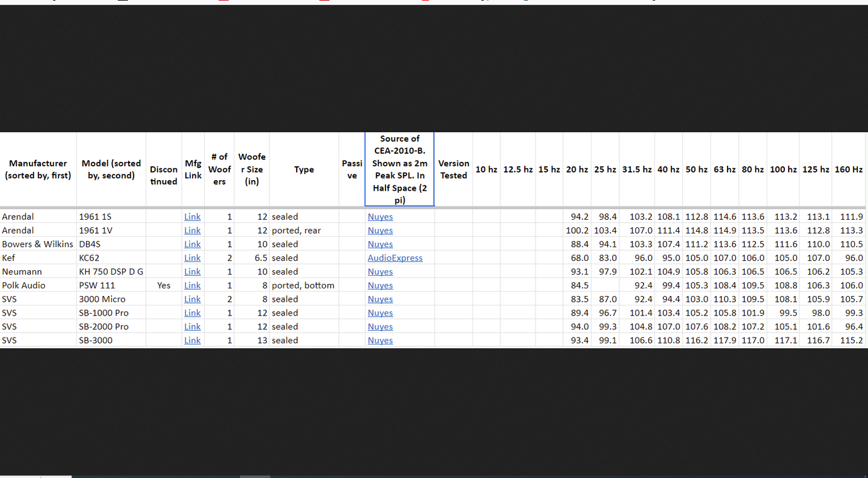Screen dimensions: 868x478
Task: Select the 10 hz column header
Action: (x=486, y=169)
